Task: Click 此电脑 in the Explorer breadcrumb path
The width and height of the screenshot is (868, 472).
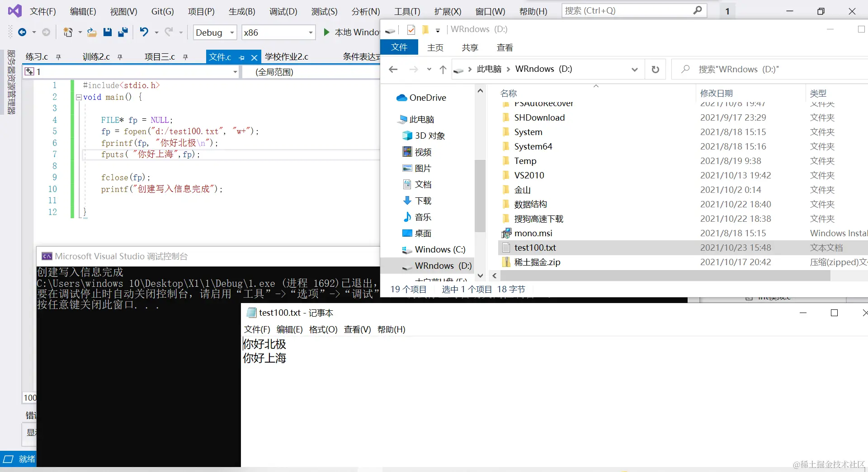Action: [489, 69]
